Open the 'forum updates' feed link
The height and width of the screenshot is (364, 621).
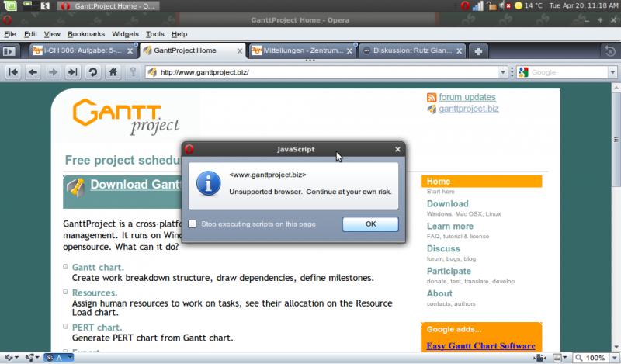(467, 97)
